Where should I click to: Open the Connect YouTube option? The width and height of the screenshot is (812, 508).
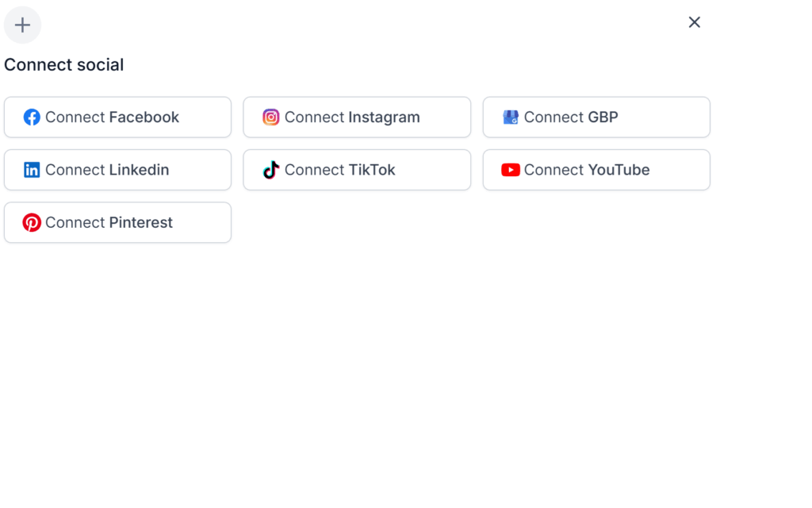[596, 170]
